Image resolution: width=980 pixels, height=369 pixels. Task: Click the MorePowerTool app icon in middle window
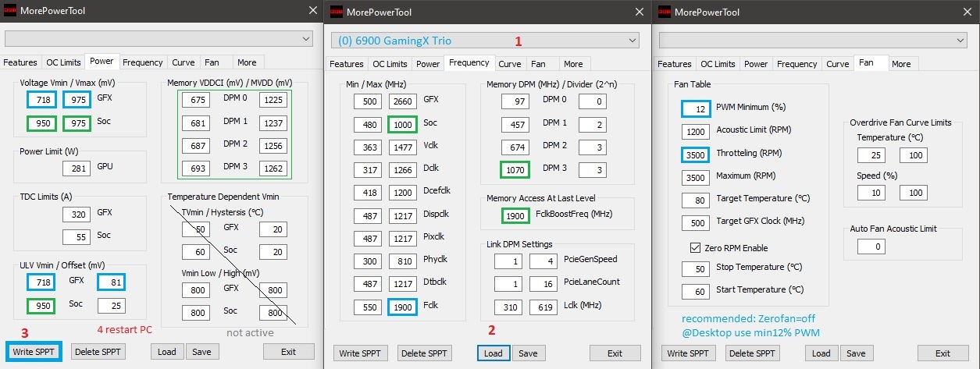(x=336, y=11)
